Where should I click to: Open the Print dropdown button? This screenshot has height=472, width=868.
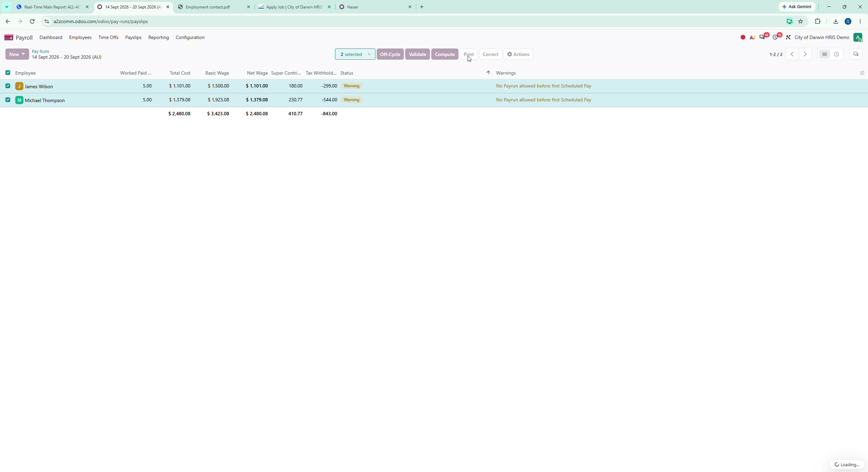coord(469,54)
